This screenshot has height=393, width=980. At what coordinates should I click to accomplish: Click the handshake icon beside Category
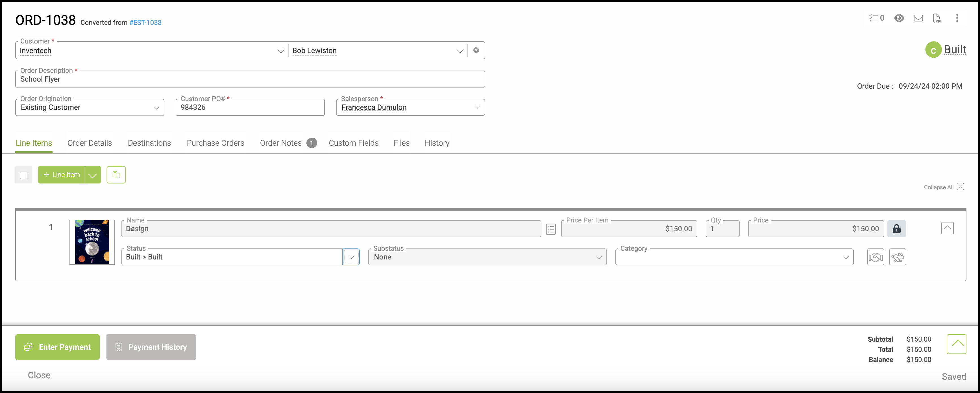876,257
